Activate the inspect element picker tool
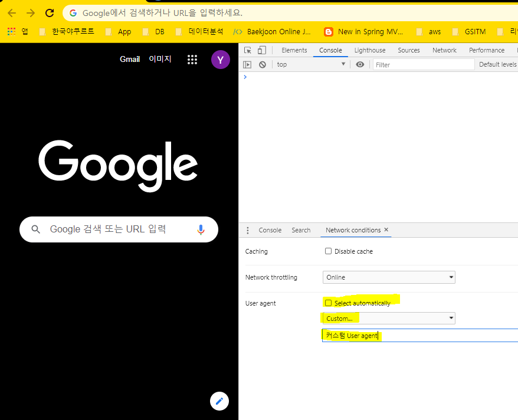 248,50
